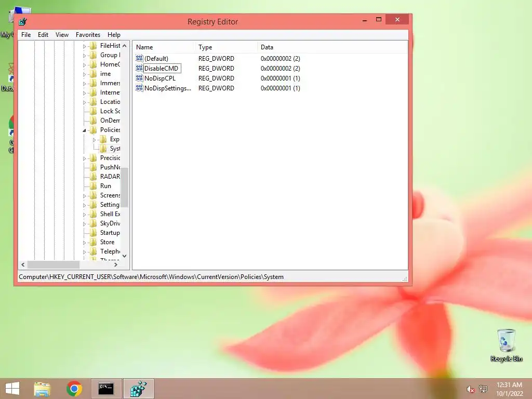
Task: Open the Help menu
Action: [114, 35]
